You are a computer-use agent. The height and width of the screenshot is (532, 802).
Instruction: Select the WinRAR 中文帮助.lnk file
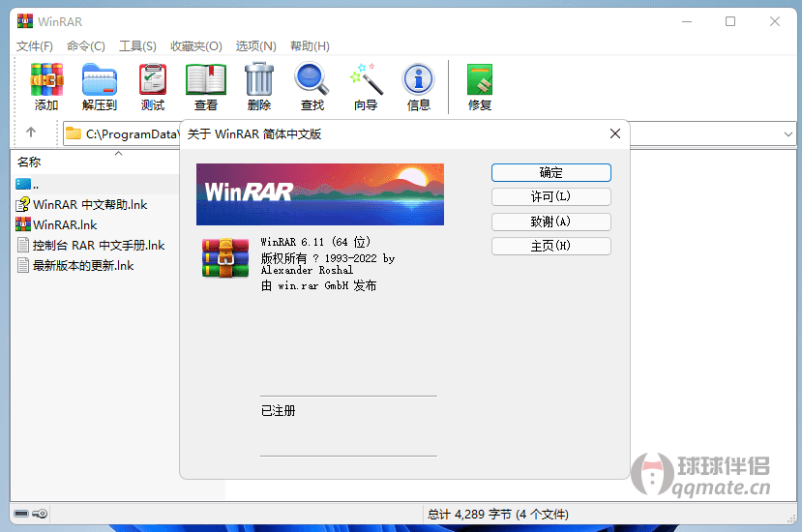point(89,204)
